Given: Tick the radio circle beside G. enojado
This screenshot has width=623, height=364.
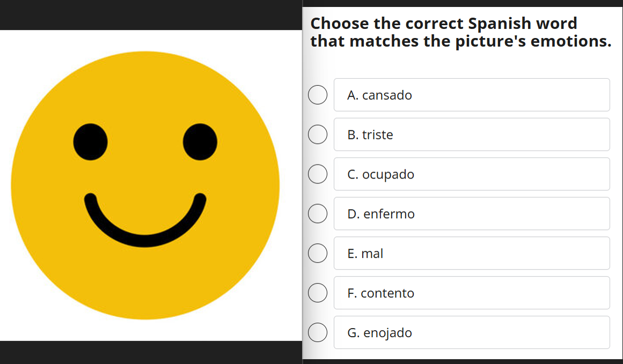Looking at the screenshot, I should [318, 332].
